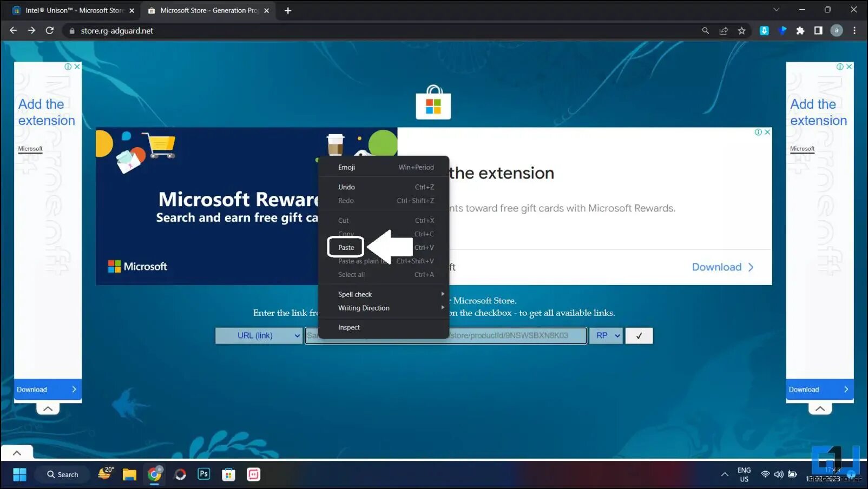Viewport: 868px width, 489px height.
Task: Switch to the Intel Unison Microsoft Store tab
Action: click(x=74, y=11)
